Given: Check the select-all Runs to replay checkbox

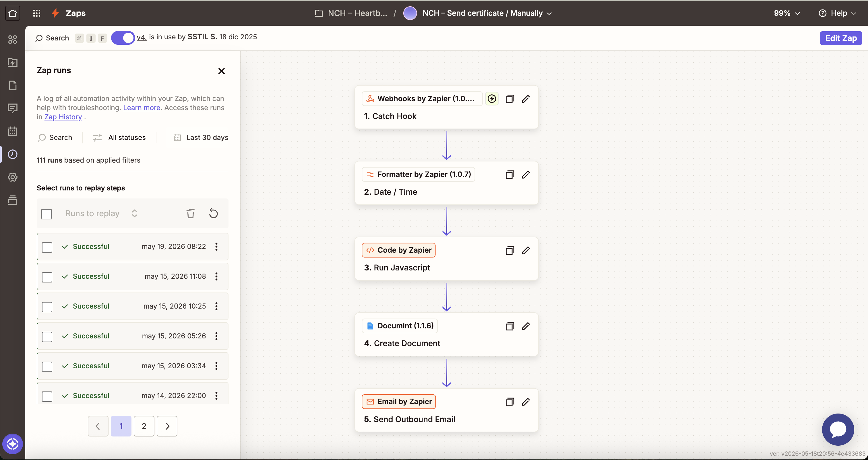Looking at the screenshot, I should point(46,214).
